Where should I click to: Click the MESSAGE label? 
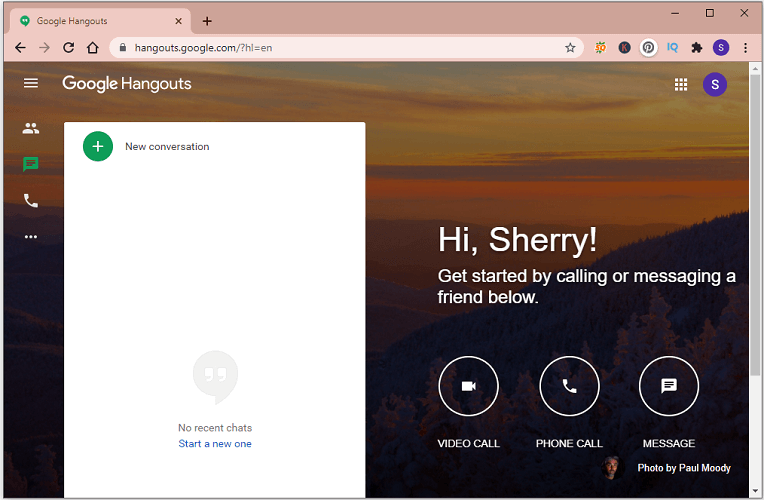click(668, 443)
